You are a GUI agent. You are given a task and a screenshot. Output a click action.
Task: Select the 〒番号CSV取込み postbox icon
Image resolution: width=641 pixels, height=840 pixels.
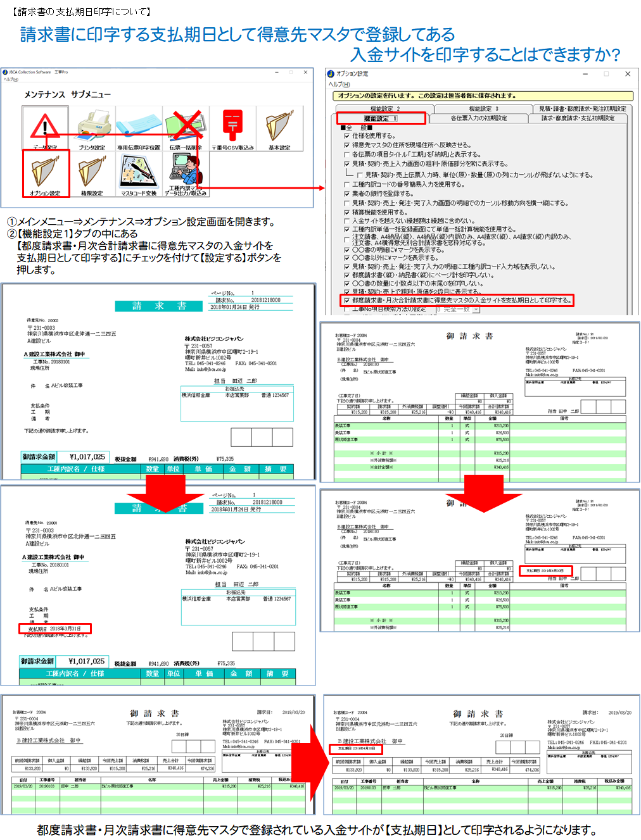click(x=232, y=129)
